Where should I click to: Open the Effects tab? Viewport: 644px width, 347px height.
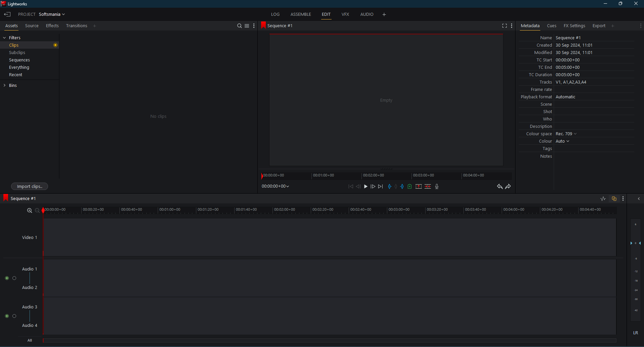(52, 26)
